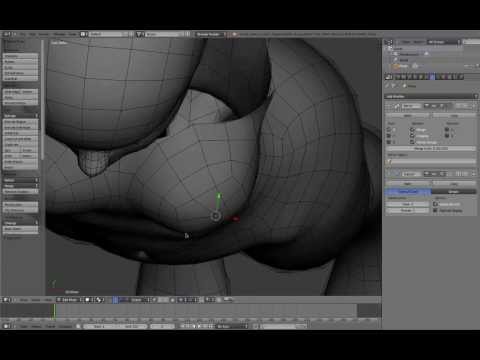Open the pivot point selector icon
This screenshot has height=360, width=480.
coord(99,300)
